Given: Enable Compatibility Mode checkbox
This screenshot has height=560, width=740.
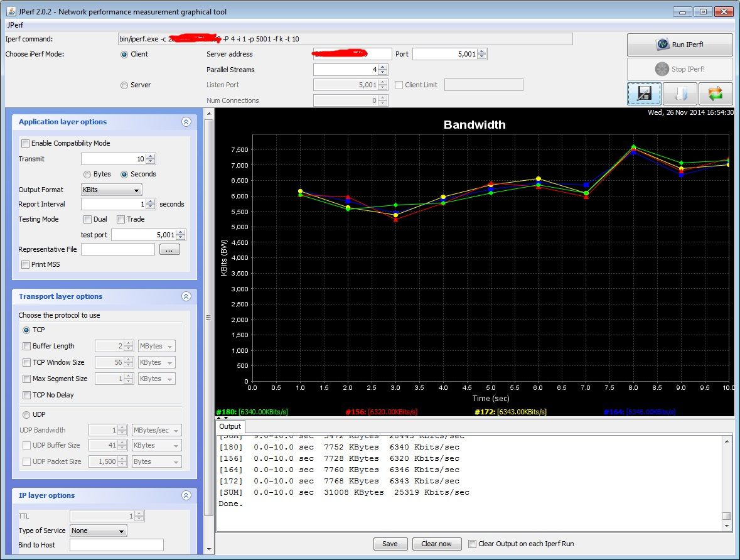Looking at the screenshot, I should [26, 143].
